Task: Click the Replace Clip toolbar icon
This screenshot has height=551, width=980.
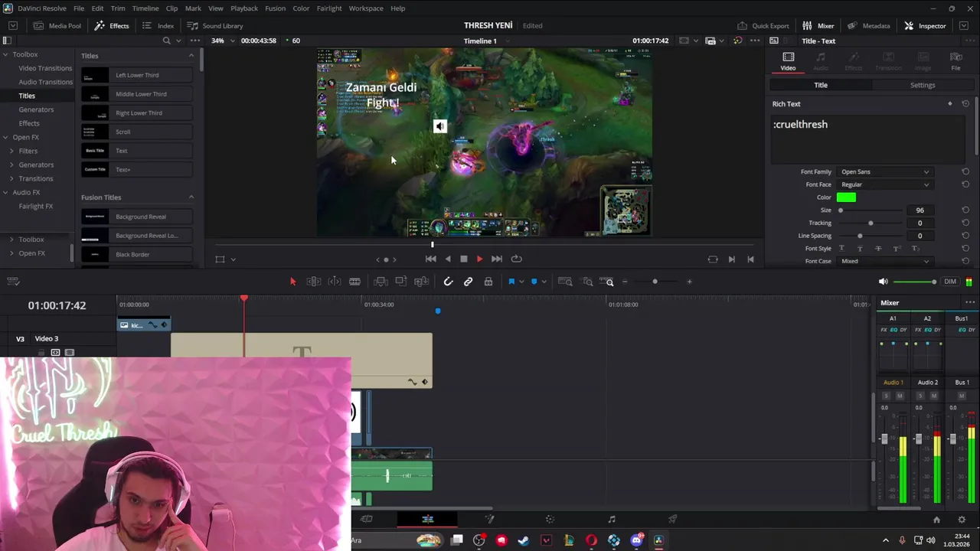Action: click(421, 282)
